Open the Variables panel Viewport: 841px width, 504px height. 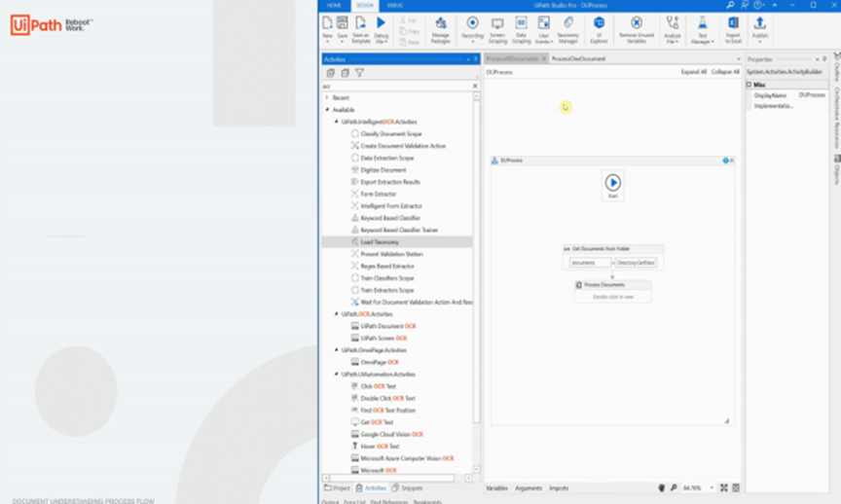click(496, 487)
